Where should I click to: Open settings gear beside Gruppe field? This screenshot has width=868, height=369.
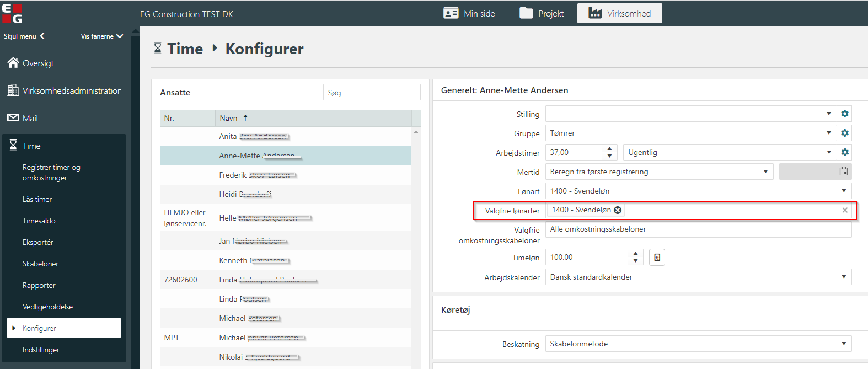point(844,133)
